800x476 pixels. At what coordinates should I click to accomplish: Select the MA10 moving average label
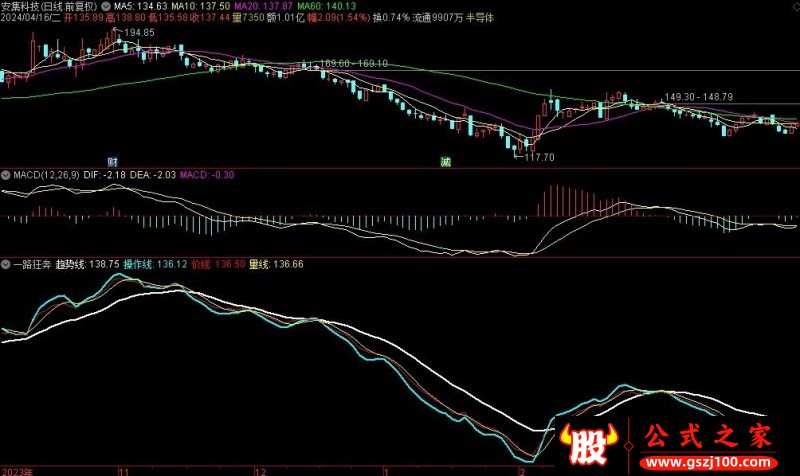[186, 6]
